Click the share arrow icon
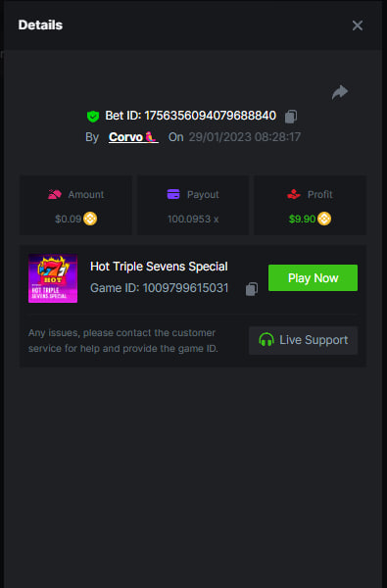 pos(340,92)
